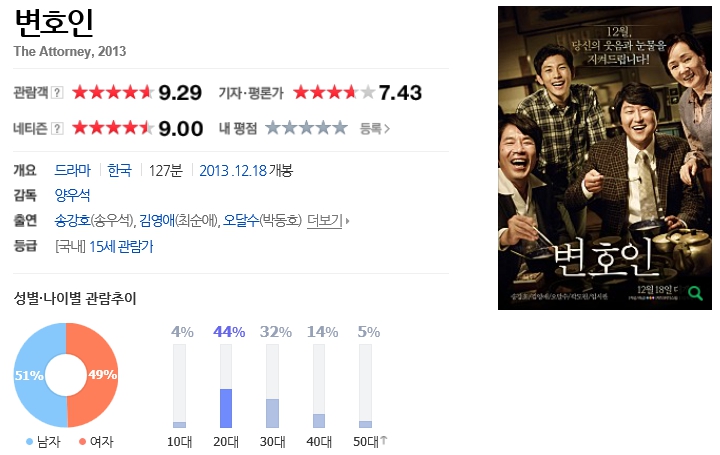720x455 pixels.
Task: Click the 관람객 red star rating
Action: coord(113,93)
